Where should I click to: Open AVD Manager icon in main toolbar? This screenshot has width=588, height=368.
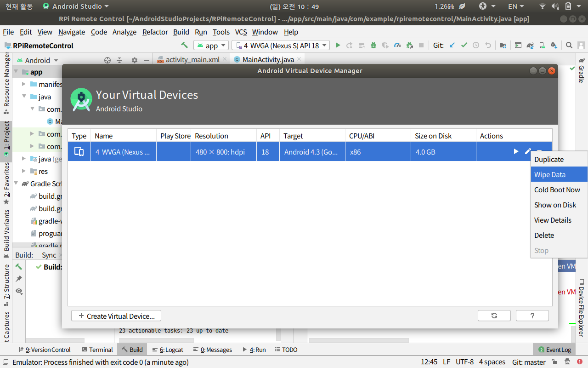point(542,45)
